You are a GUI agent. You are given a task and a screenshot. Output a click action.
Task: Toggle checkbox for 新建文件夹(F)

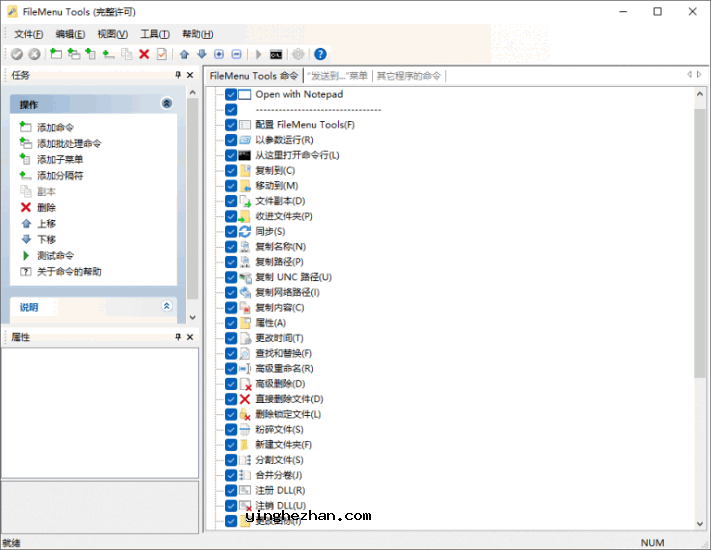[x=231, y=445]
